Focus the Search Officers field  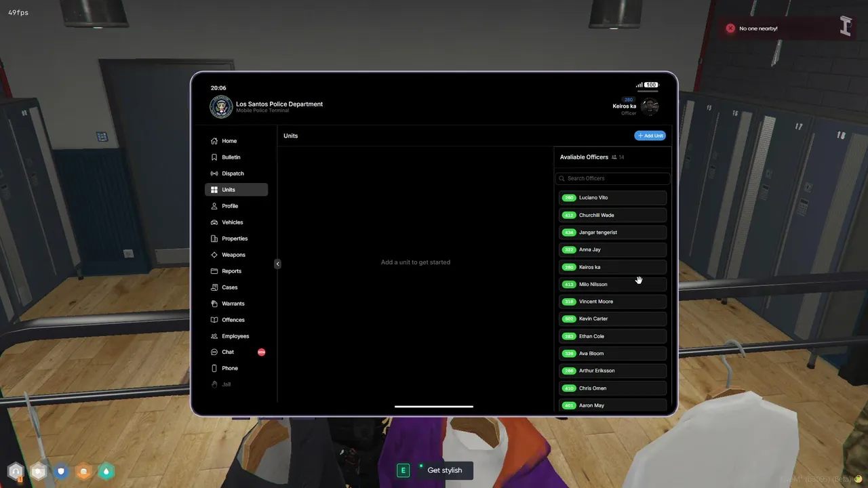tap(612, 178)
